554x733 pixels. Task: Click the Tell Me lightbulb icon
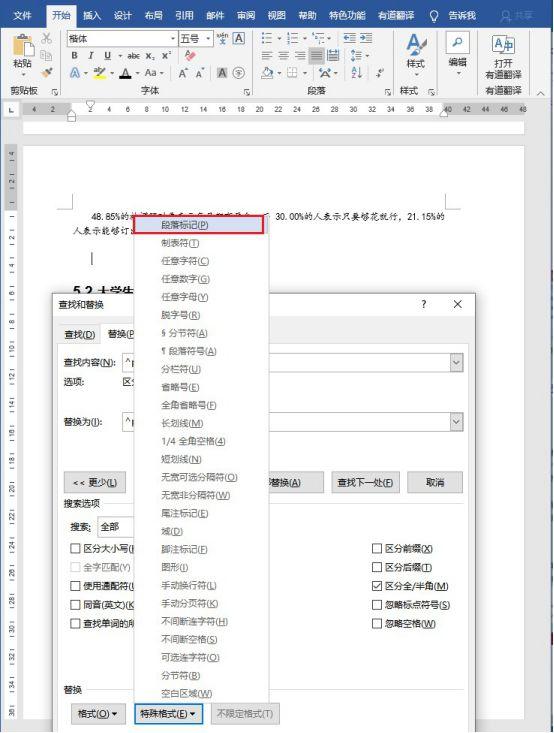(x=434, y=16)
